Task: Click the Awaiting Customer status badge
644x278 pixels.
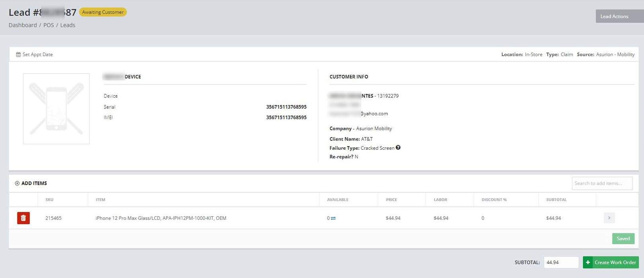Action: pos(103,12)
